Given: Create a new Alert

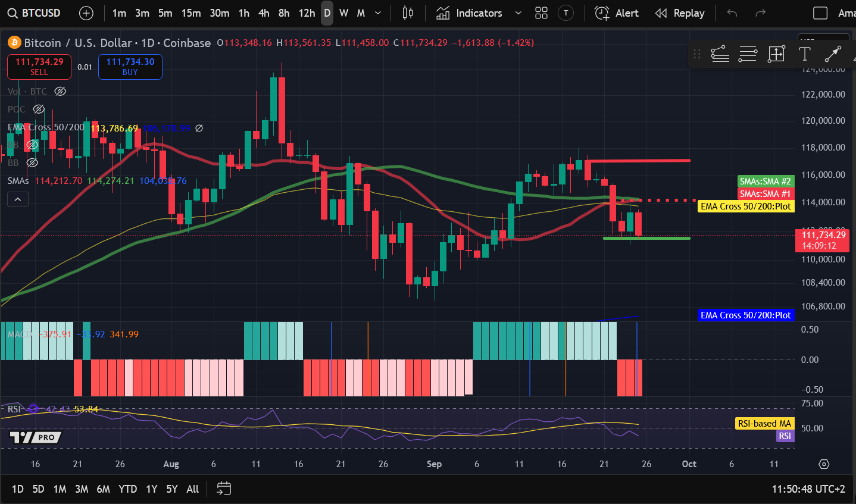Looking at the screenshot, I should pyautogui.click(x=617, y=13).
